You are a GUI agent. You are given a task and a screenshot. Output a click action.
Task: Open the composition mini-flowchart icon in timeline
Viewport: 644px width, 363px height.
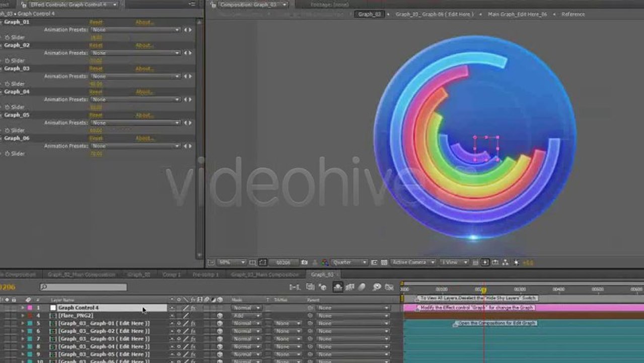295,287
